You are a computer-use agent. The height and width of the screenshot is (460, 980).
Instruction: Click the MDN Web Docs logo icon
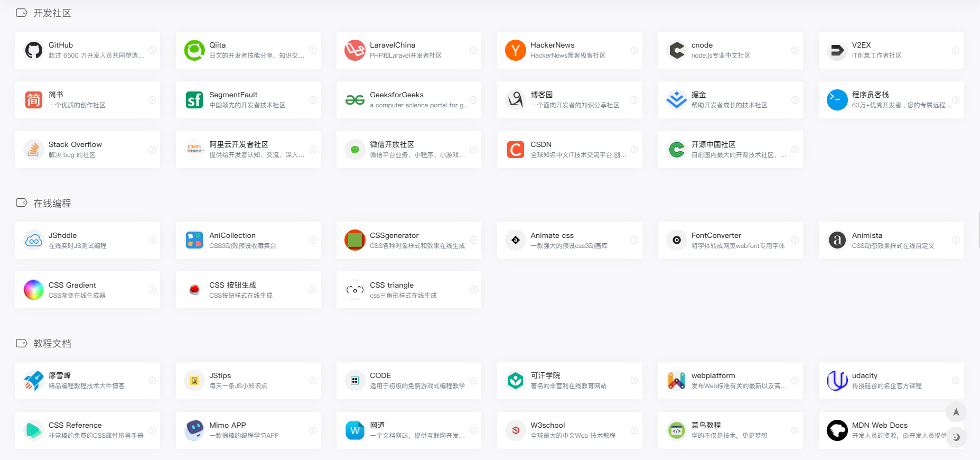coord(837,430)
